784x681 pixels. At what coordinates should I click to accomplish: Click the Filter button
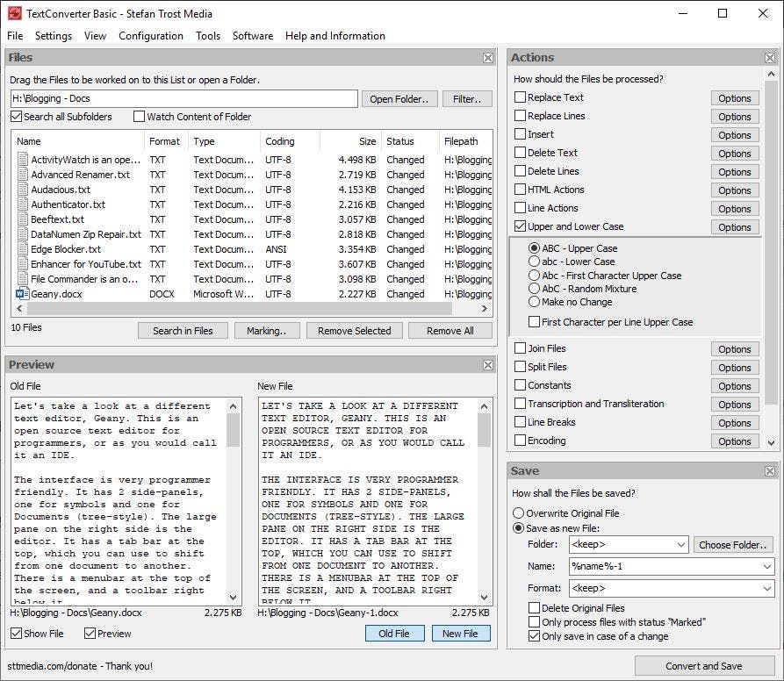(x=467, y=99)
